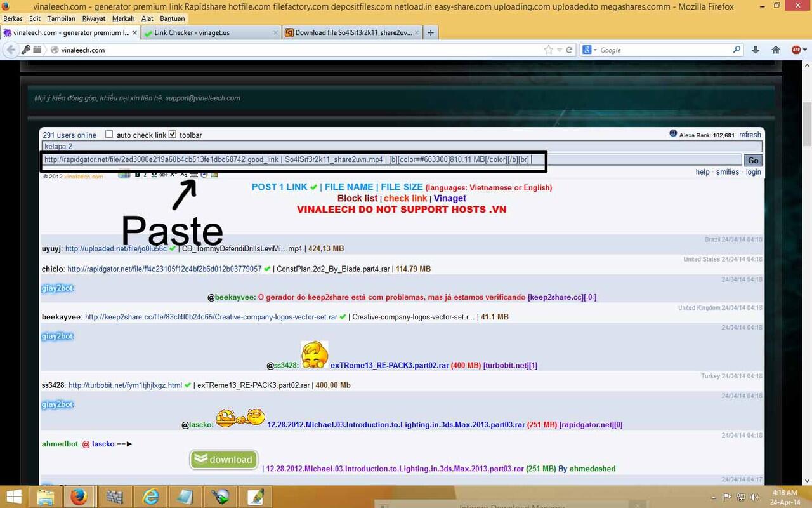Open Windows Start button

click(14, 497)
